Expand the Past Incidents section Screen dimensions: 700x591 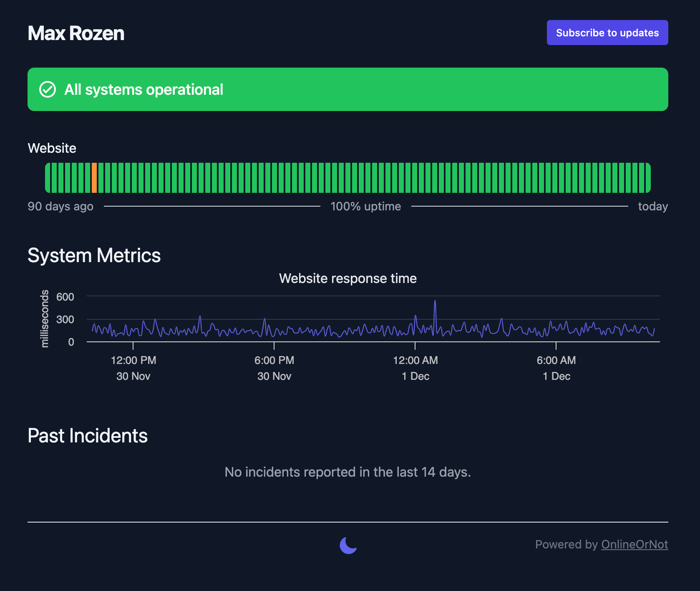pos(87,435)
